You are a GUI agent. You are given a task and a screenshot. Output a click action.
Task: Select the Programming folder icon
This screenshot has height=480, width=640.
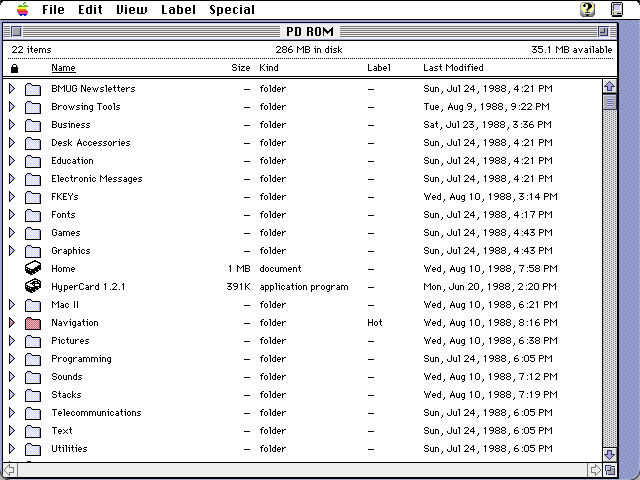(33, 359)
